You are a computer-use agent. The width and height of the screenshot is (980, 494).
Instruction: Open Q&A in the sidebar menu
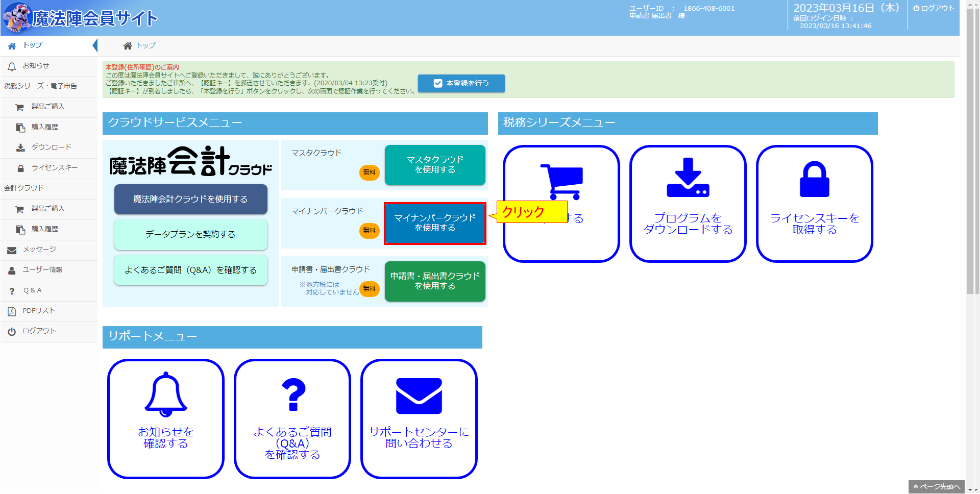[49, 291]
